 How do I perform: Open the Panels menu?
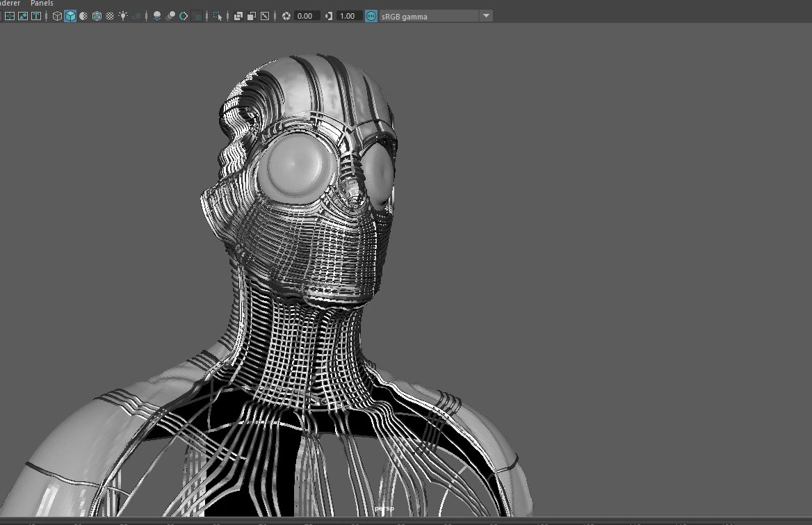(x=42, y=3)
